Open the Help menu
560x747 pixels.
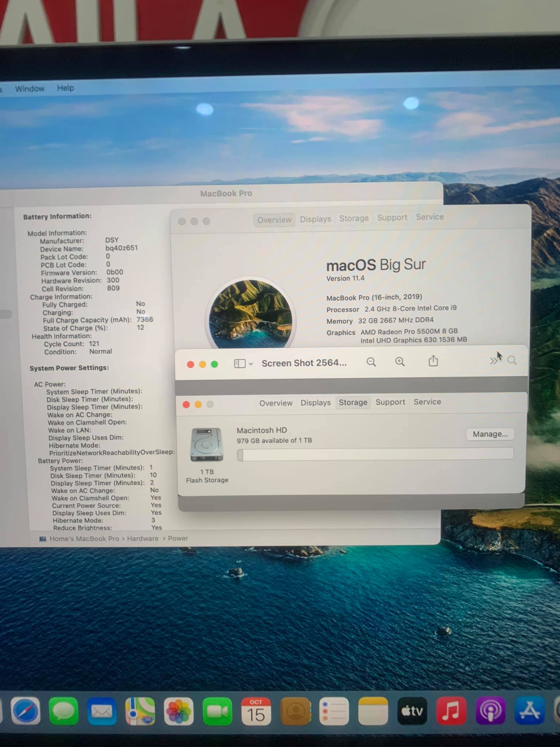click(x=66, y=88)
